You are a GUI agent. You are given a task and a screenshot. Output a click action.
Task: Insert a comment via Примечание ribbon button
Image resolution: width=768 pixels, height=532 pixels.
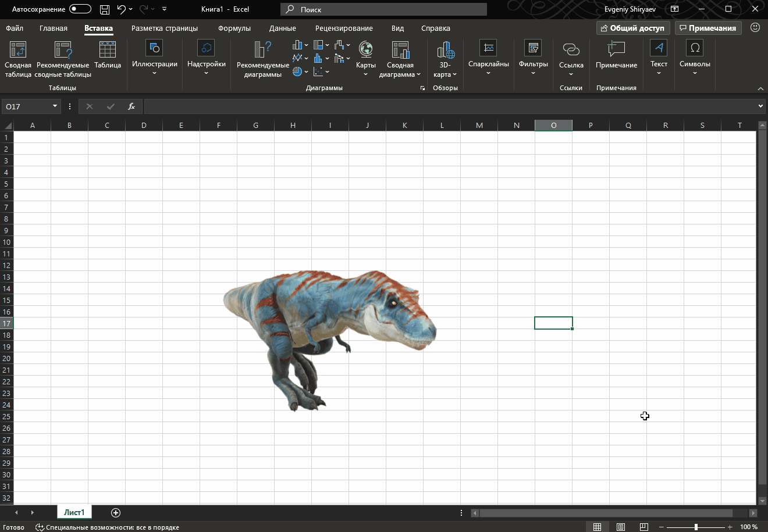coord(616,55)
